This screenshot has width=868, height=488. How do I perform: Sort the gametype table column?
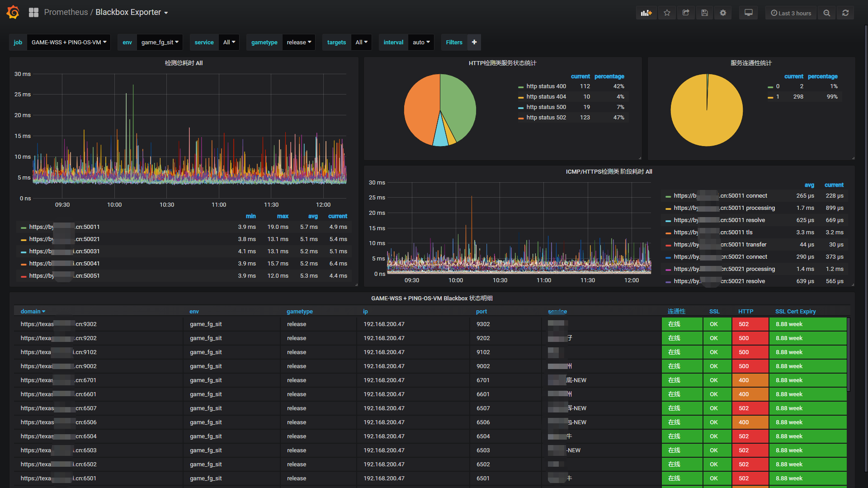(299, 311)
